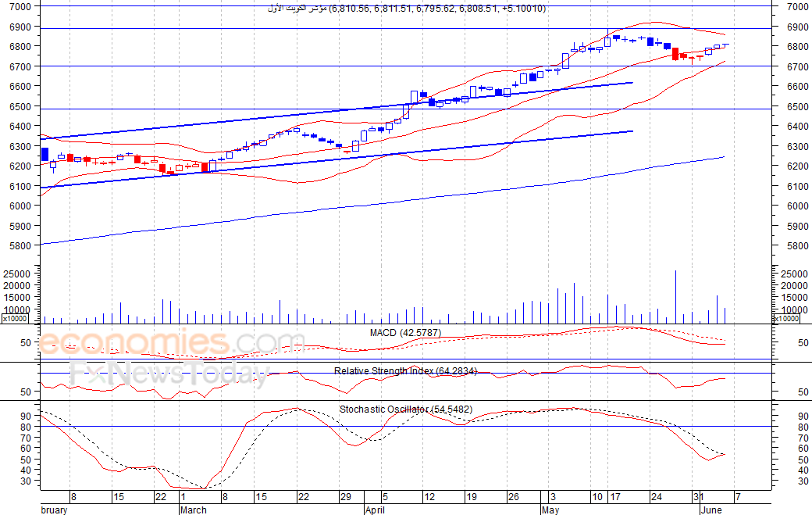This screenshot has width=812, height=515.
Task: Click the 25000 volume level on left axis
Action: (18, 274)
